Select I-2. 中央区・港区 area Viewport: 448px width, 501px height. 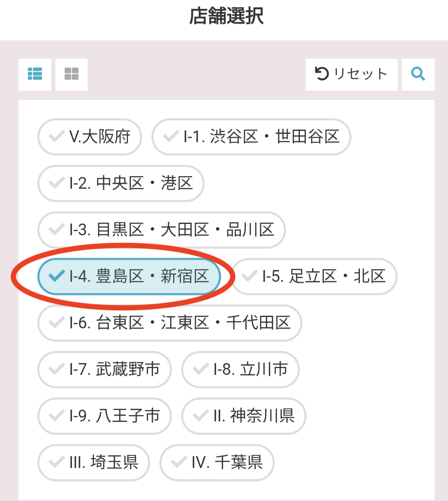click(121, 183)
